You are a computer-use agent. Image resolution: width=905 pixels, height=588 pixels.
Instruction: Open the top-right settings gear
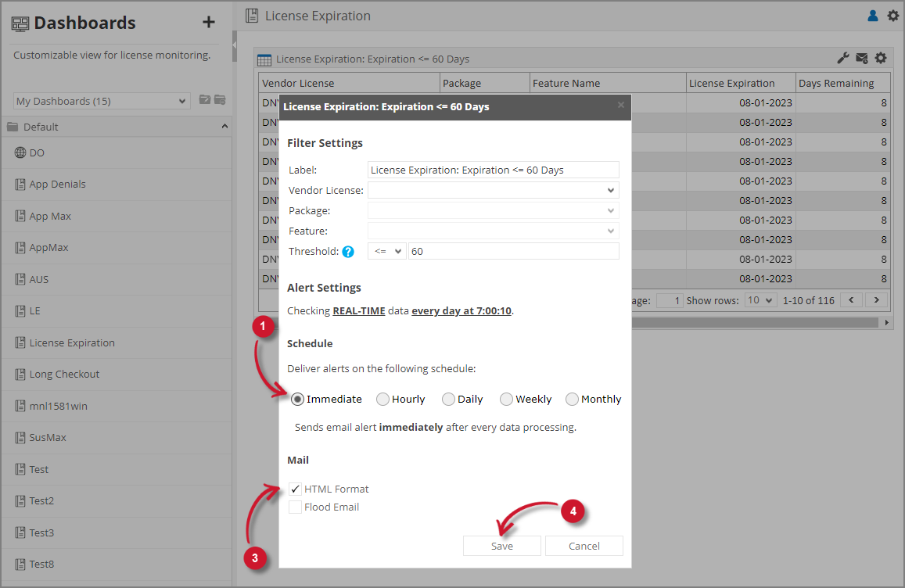893,16
